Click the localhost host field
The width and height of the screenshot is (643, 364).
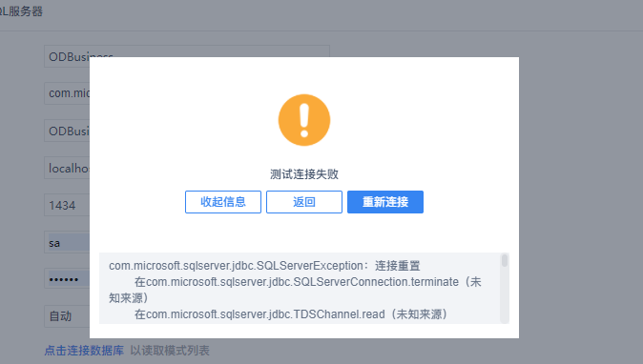(x=67, y=168)
